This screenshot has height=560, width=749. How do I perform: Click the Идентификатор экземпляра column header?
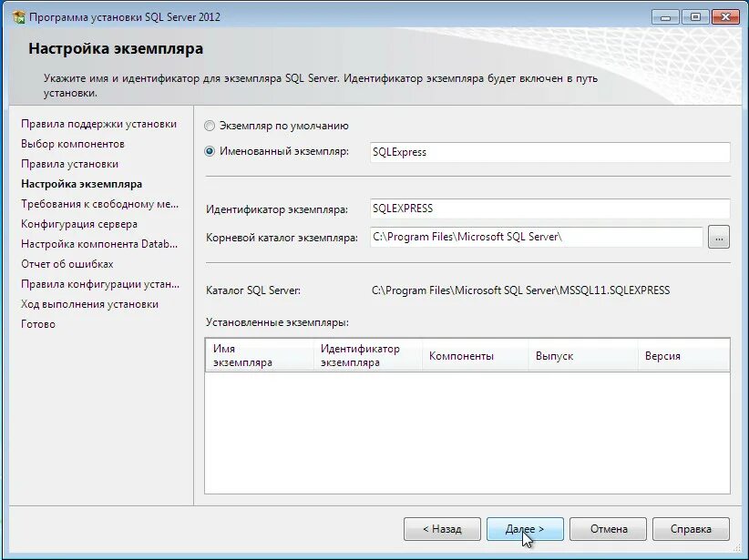[368, 355]
